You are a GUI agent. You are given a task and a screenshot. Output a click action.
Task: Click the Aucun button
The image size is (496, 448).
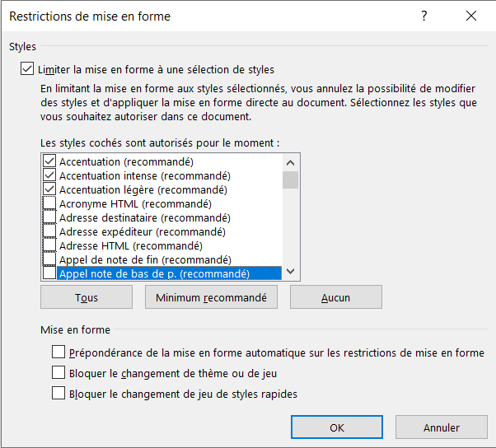(335, 297)
